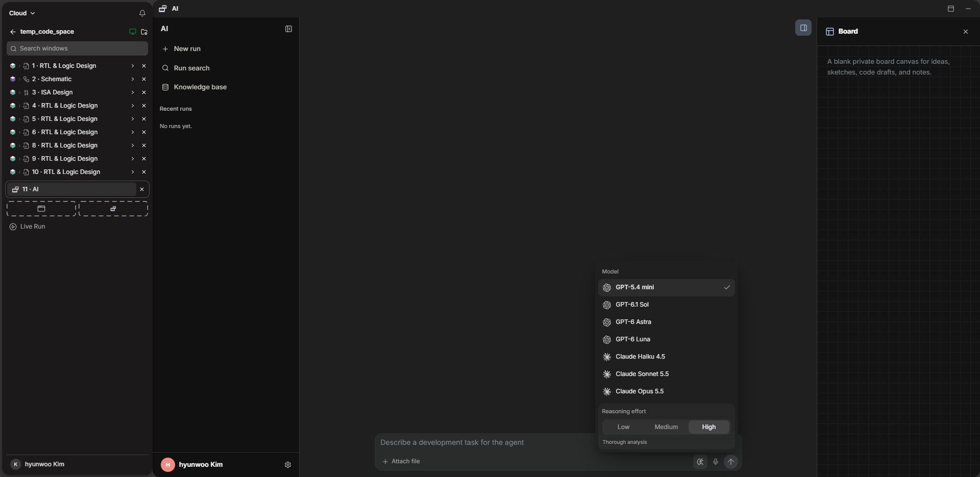The image size is (980, 477).
Task: Add new window via dashed window slot
Action: point(41,209)
